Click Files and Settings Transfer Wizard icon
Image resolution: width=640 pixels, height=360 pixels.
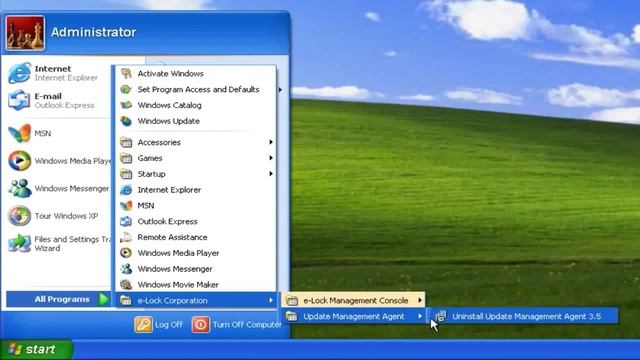(19, 243)
